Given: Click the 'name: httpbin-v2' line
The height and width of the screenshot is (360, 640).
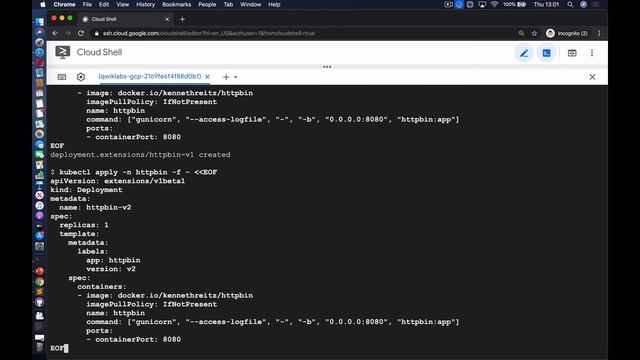Looking at the screenshot, I should coord(95,207).
